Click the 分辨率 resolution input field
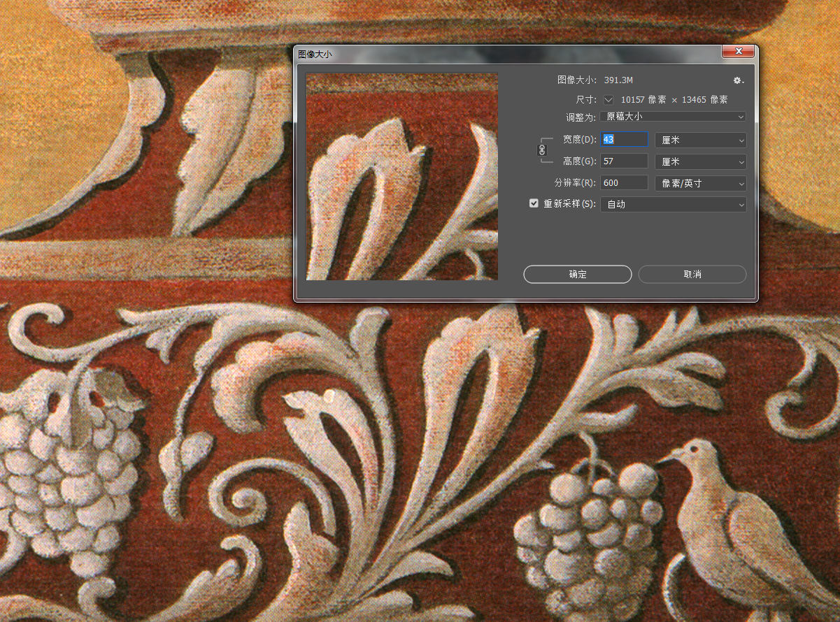840x622 pixels. [624, 183]
